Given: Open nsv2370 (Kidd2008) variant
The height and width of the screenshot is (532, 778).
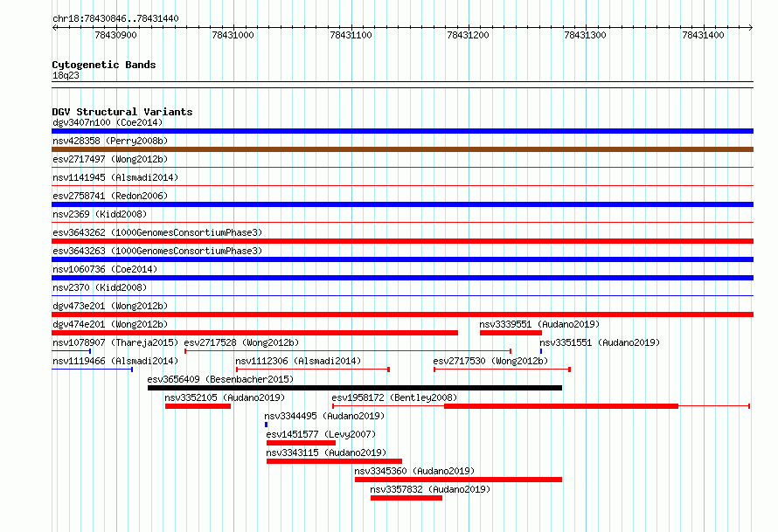Looking at the screenshot, I should [x=100, y=287].
